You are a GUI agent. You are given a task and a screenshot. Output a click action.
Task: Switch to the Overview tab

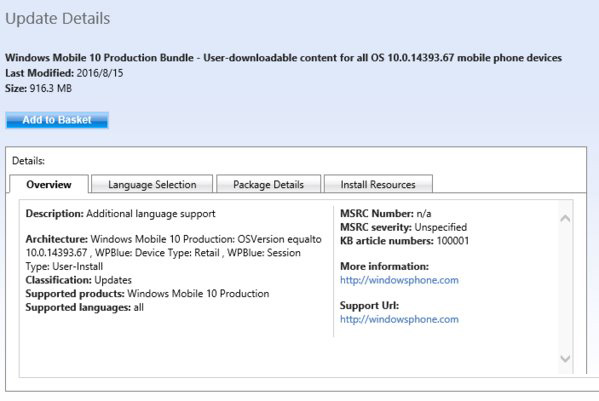(x=49, y=184)
